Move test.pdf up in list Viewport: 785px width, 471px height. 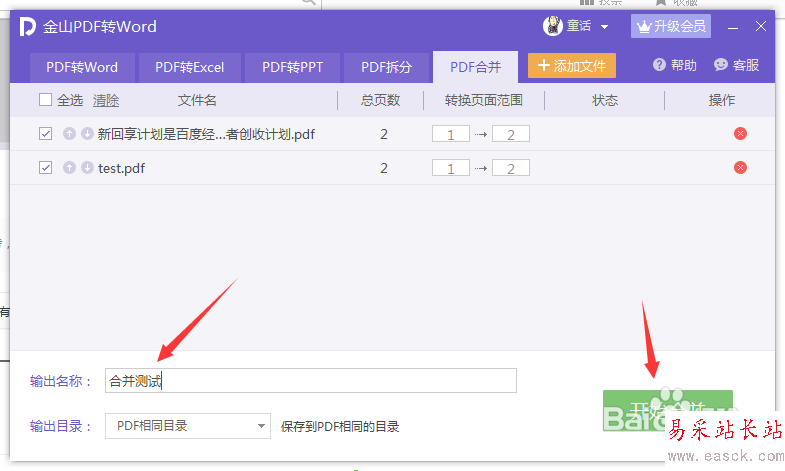(70, 168)
